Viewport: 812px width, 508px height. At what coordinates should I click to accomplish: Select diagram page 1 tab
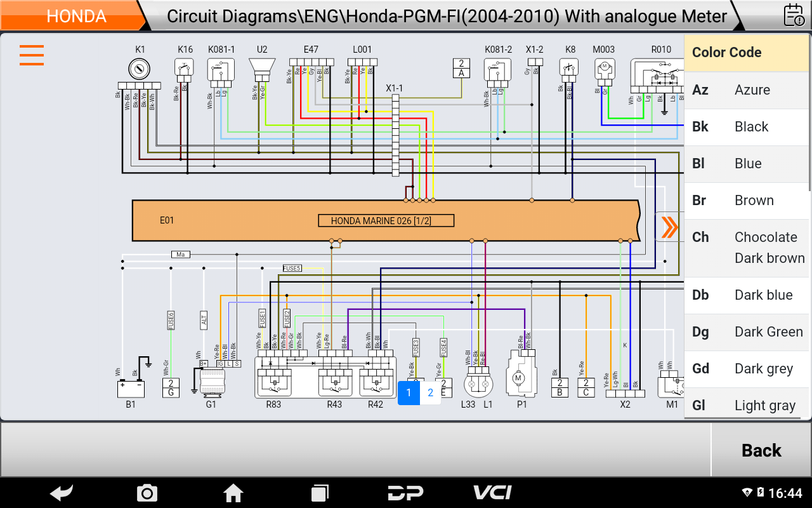(x=409, y=392)
